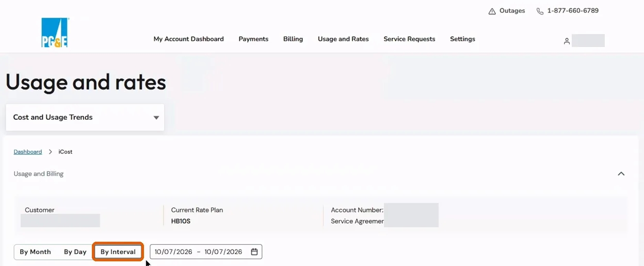
Task: Open the Billing menu
Action: click(x=293, y=39)
